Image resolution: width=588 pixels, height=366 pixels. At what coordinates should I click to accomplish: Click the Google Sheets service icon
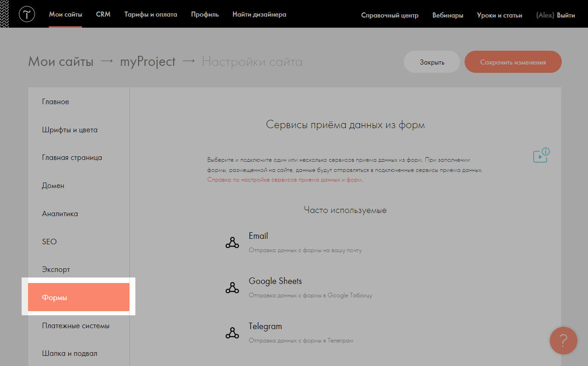pyautogui.click(x=232, y=288)
